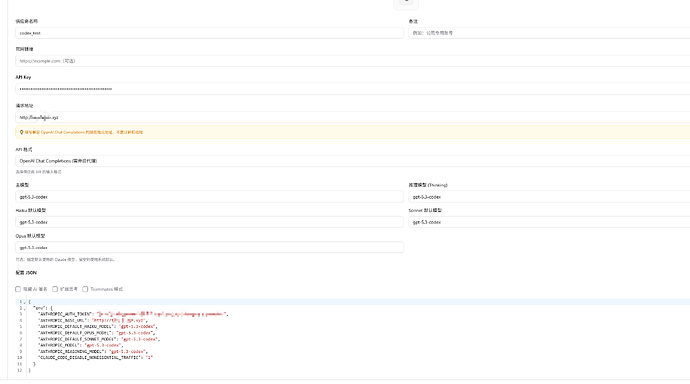Click the Sonnet default model field
Screen dimensions: 690x384
click(549, 222)
